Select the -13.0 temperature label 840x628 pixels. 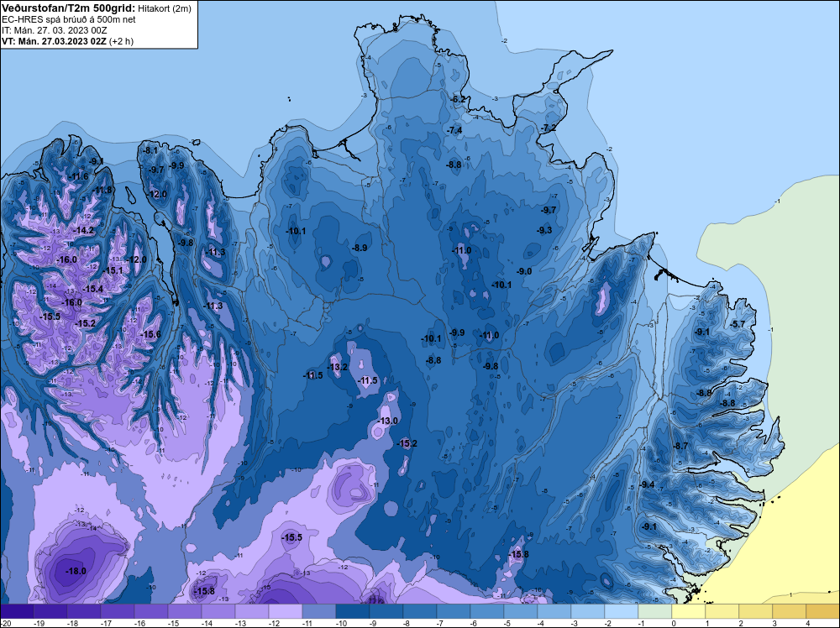(x=388, y=421)
